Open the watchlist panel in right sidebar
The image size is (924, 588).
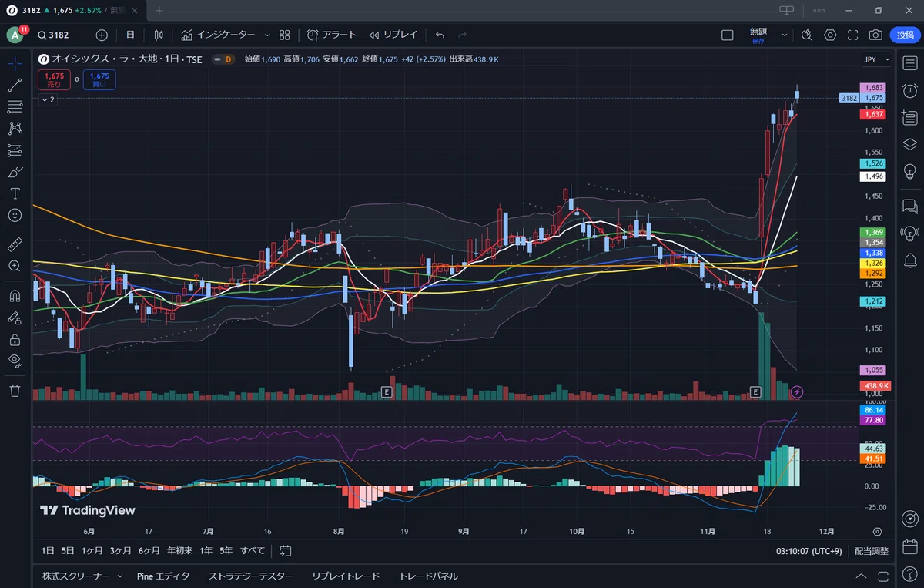(909, 64)
